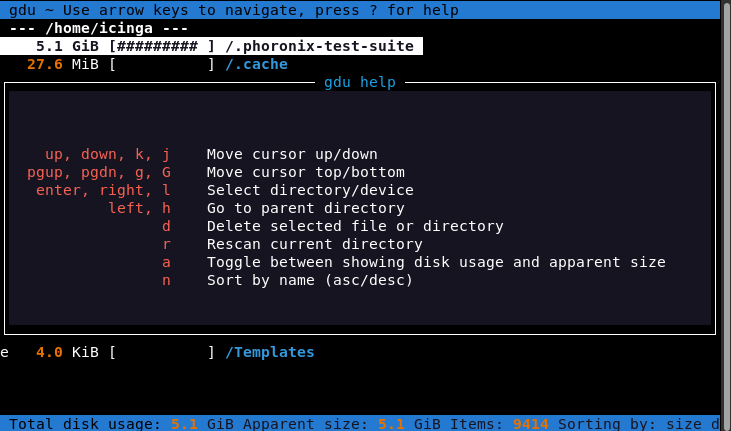This screenshot has width=731, height=431.
Task: Click 'Delete selected file or directory' entry
Action: tap(355, 226)
